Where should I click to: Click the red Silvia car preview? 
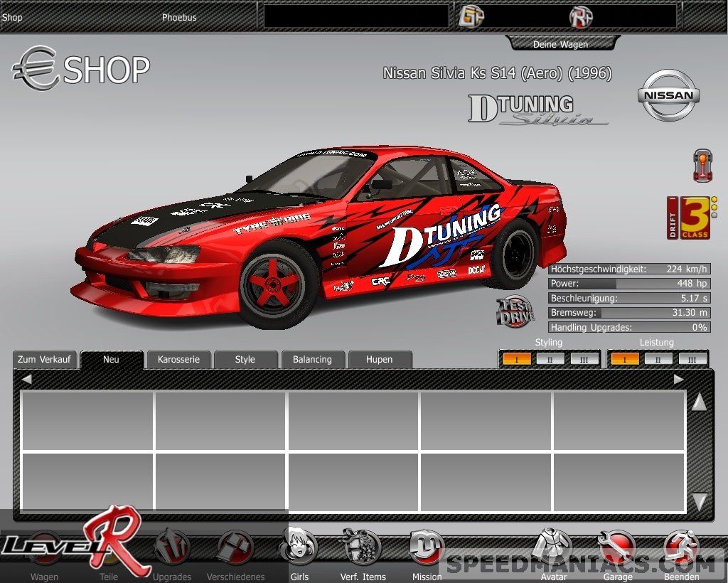(319, 237)
